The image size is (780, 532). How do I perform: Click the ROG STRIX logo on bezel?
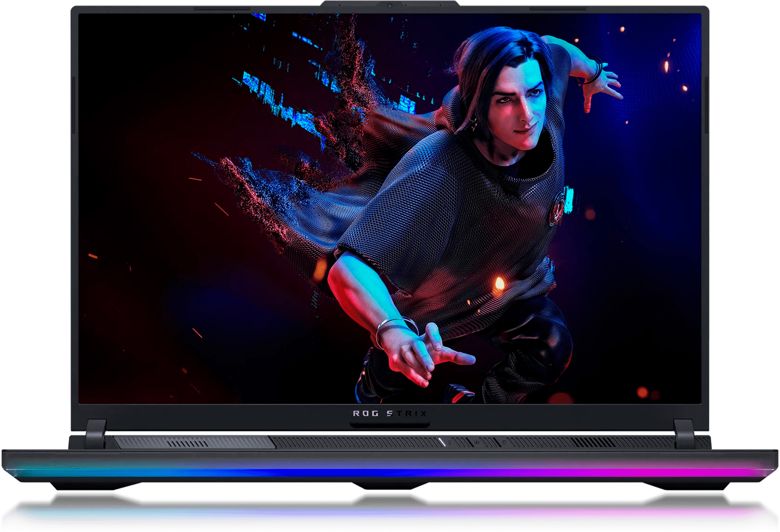pyautogui.click(x=390, y=414)
